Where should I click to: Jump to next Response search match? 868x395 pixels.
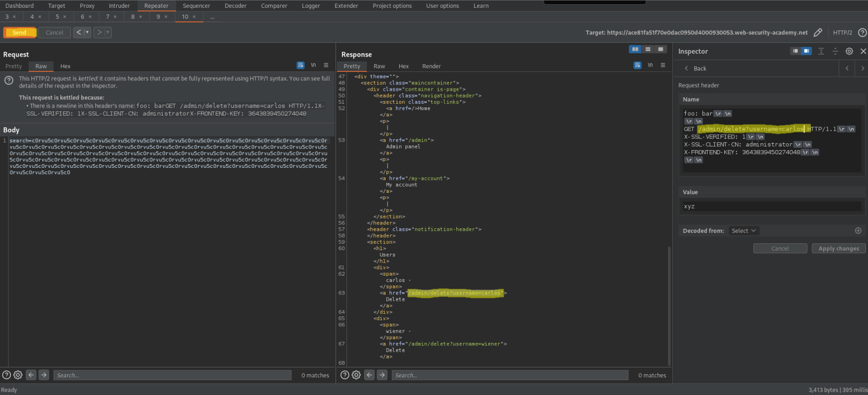[x=382, y=375]
